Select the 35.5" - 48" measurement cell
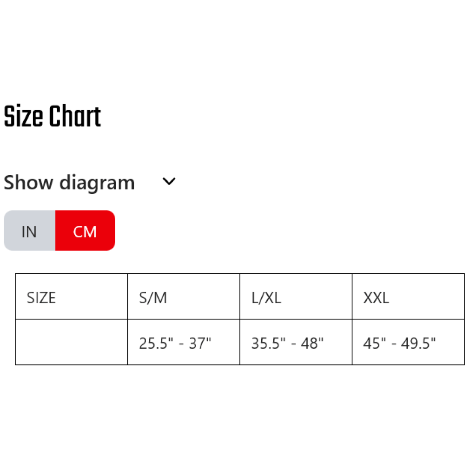The width and height of the screenshot is (476, 476). pos(285,343)
